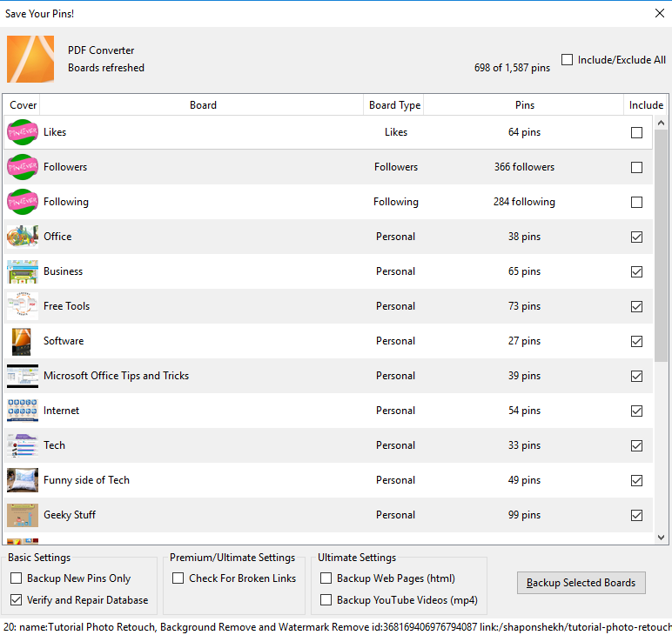
Task: Click the Tech board cover thumbnail
Action: click(x=23, y=445)
